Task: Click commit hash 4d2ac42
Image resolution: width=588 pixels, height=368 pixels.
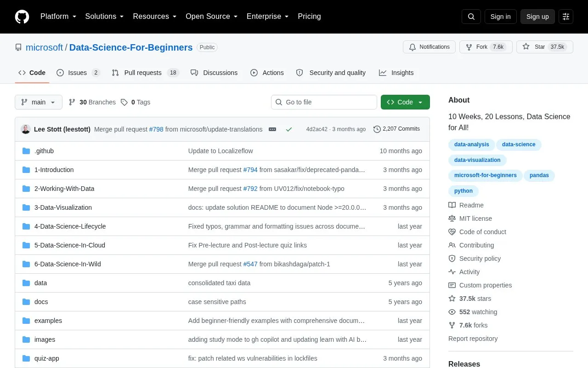Action: [x=317, y=129]
